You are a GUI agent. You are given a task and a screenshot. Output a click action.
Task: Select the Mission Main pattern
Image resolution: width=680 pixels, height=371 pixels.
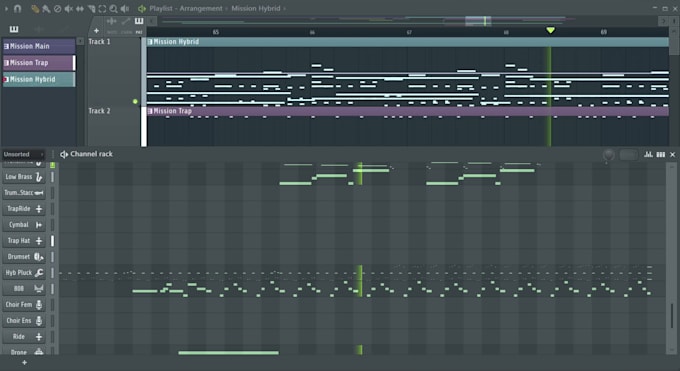pyautogui.click(x=39, y=46)
